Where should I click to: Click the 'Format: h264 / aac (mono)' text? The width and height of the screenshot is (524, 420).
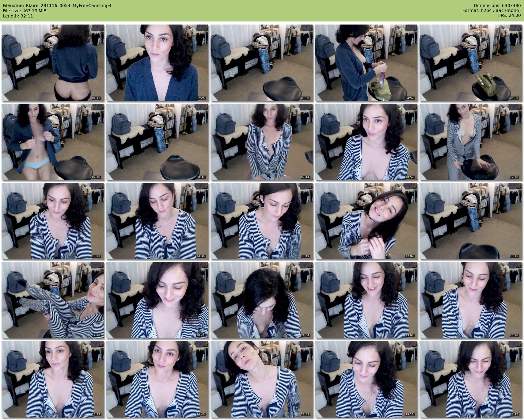tap(492, 10)
